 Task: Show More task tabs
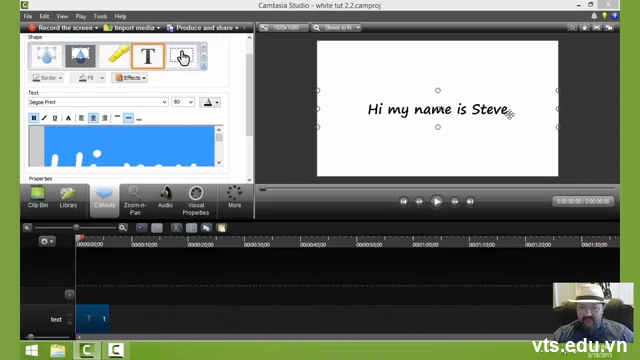point(235,198)
